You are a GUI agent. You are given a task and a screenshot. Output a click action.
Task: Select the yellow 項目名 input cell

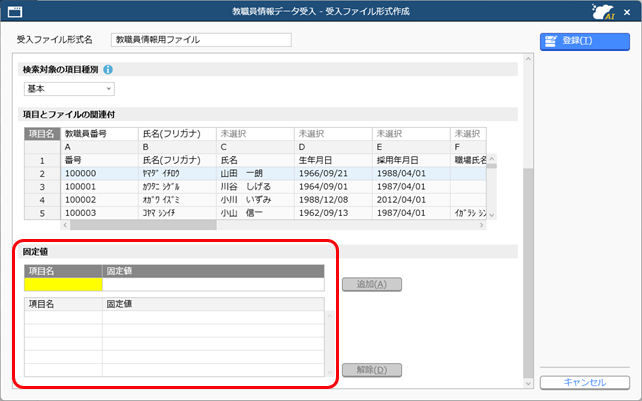click(63, 284)
